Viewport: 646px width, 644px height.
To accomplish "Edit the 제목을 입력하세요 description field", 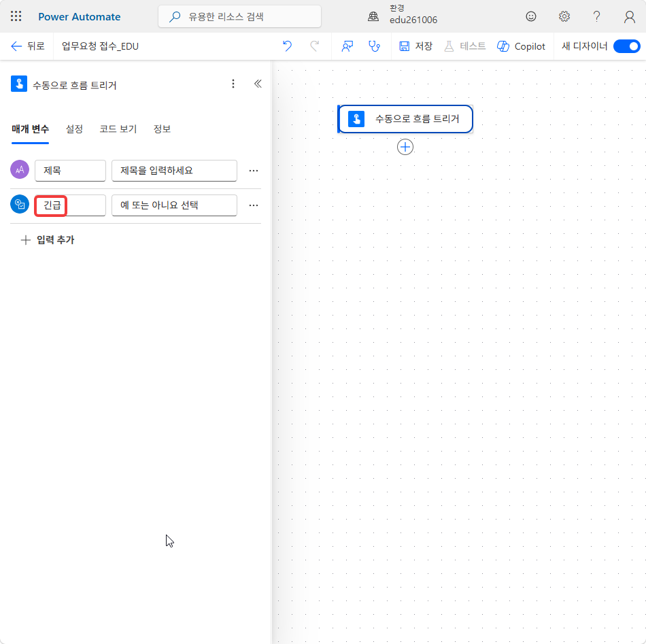I will [174, 171].
